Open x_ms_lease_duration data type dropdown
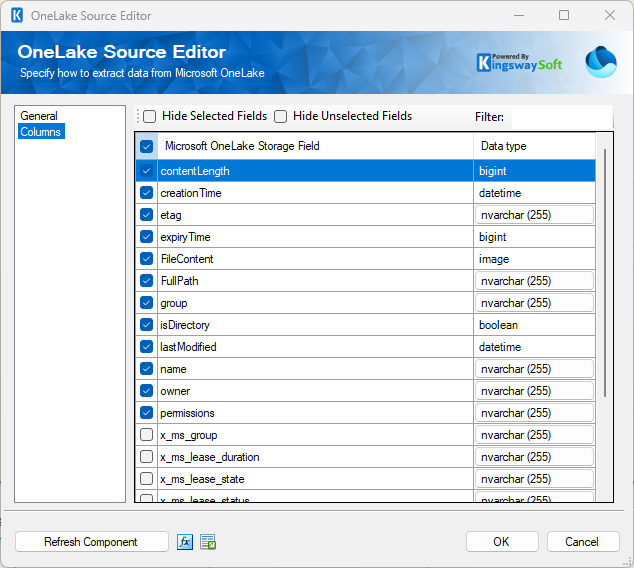634x568 pixels. (x=534, y=457)
